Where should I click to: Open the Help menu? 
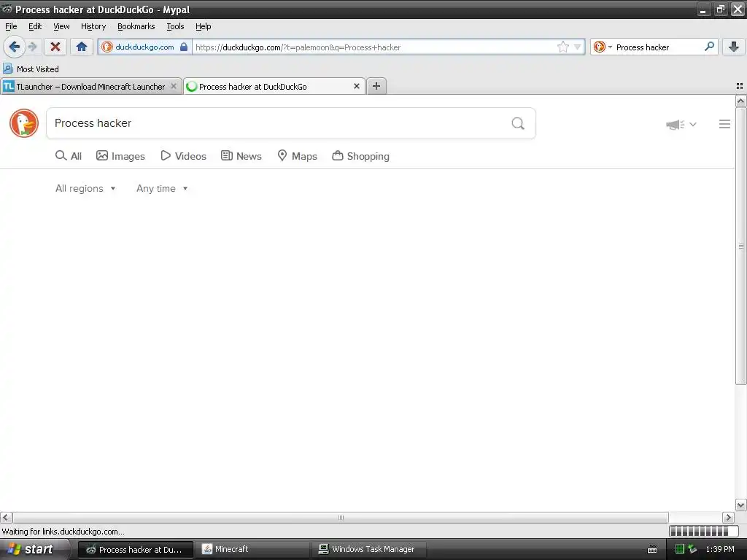(x=204, y=26)
